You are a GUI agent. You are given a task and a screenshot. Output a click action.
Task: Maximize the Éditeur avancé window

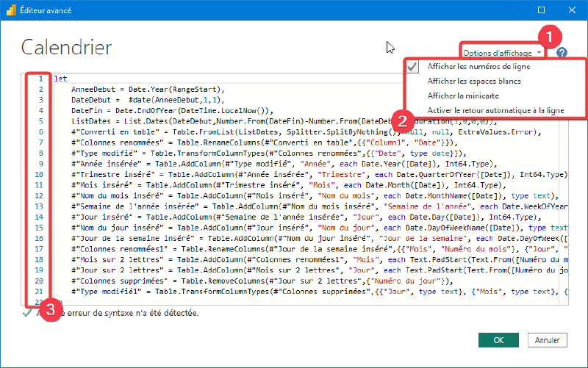(541, 10)
